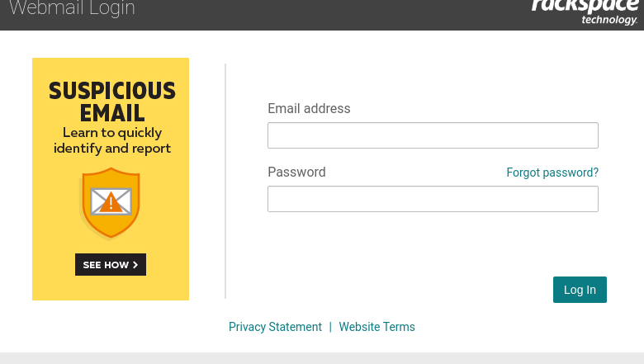The width and height of the screenshot is (644, 364).
Task: Click the gray footer bar
Action: [x=322, y=358]
